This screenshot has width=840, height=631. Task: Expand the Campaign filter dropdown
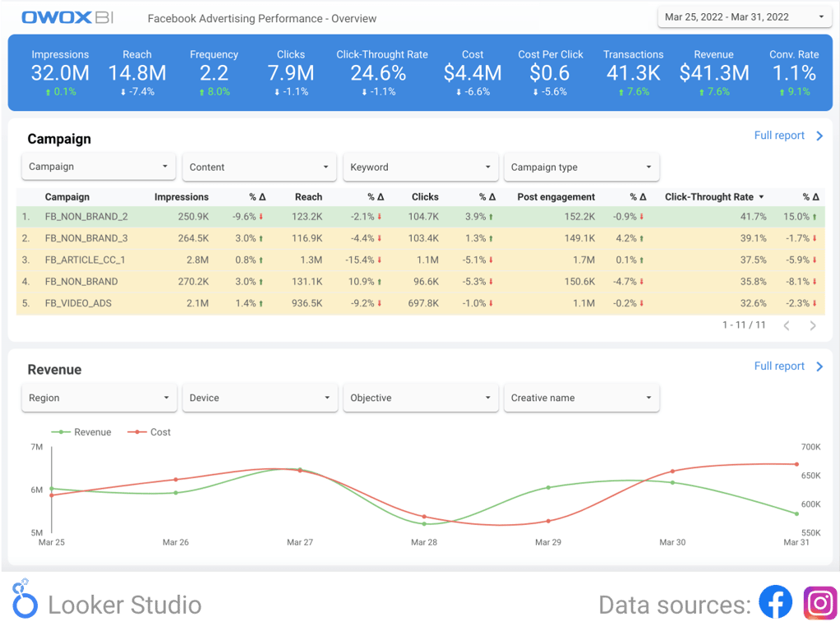click(99, 167)
